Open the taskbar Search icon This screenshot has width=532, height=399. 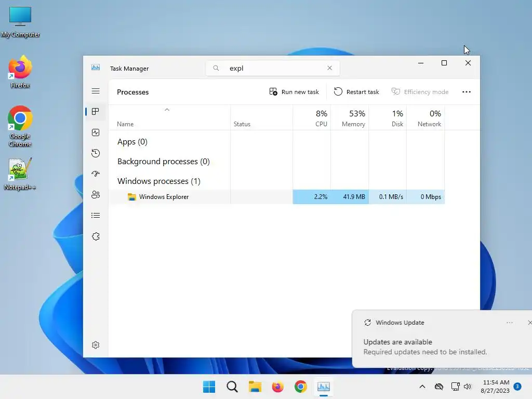click(x=232, y=387)
